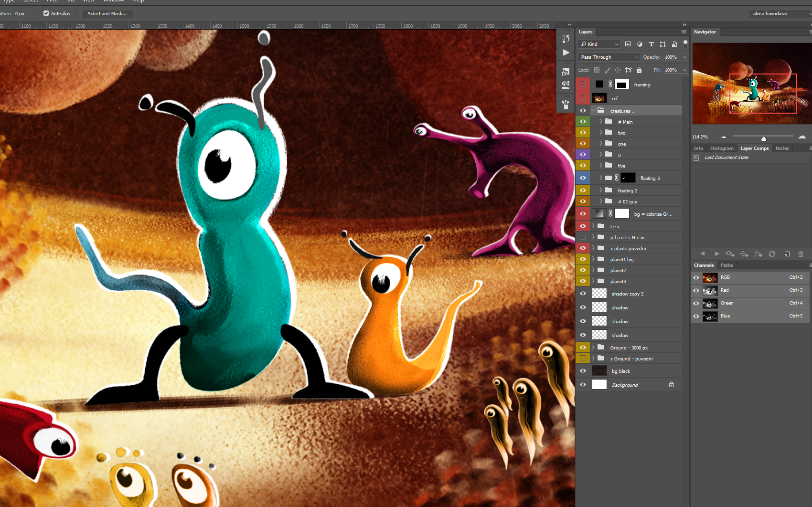Lock image pixels brush icon
Image resolution: width=812 pixels, height=507 pixels.
pos(607,70)
